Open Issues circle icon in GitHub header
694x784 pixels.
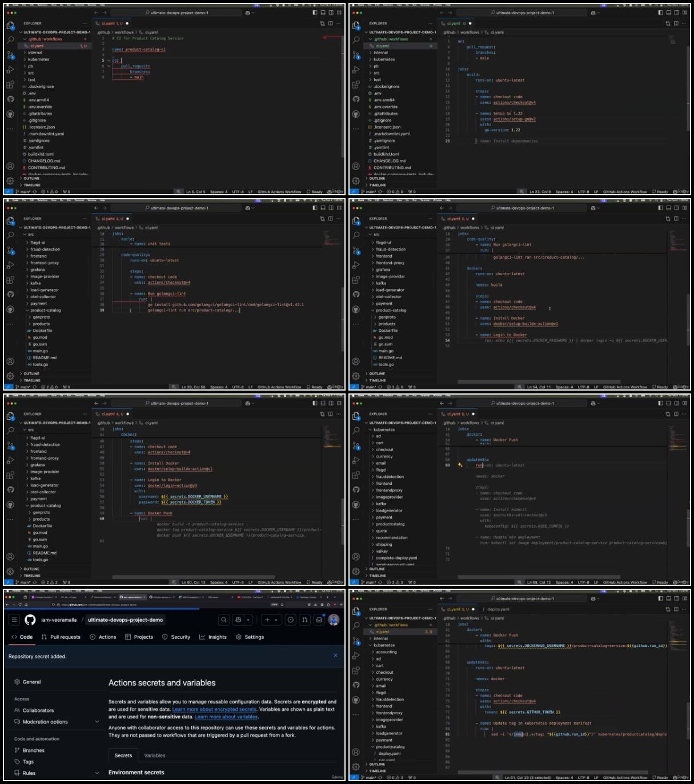click(291, 620)
